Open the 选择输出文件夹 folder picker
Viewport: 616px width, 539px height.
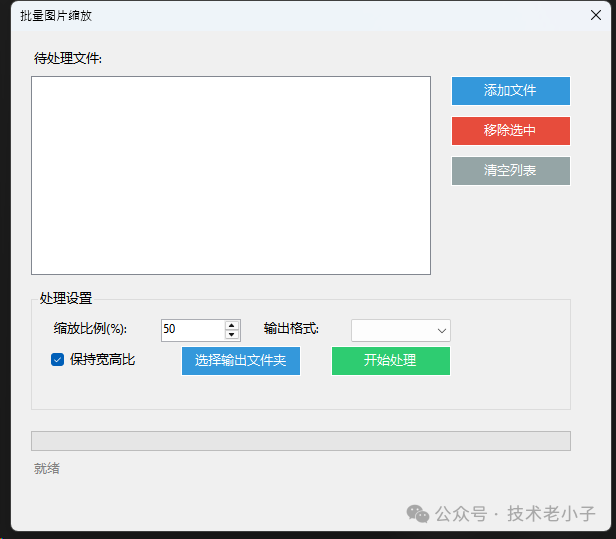coord(240,361)
